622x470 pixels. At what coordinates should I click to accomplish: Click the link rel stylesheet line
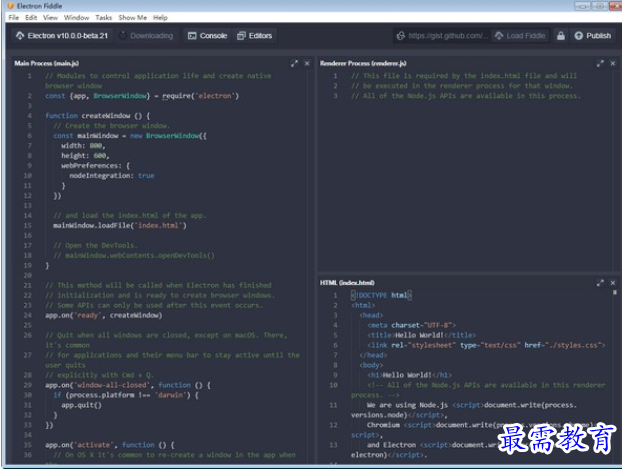(486, 345)
